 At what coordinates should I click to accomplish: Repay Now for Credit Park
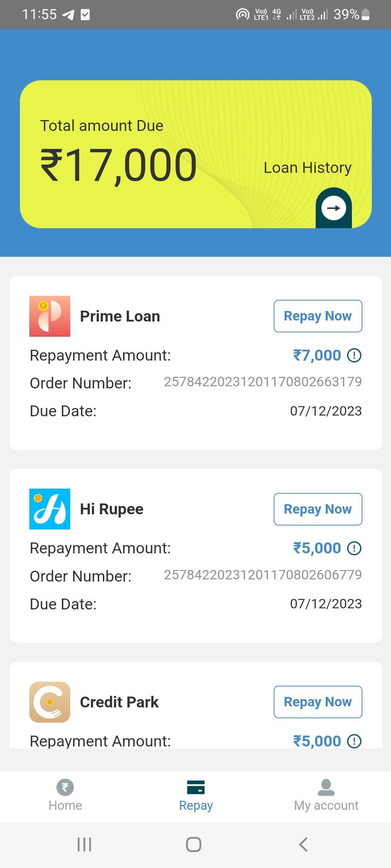click(x=318, y=702)
